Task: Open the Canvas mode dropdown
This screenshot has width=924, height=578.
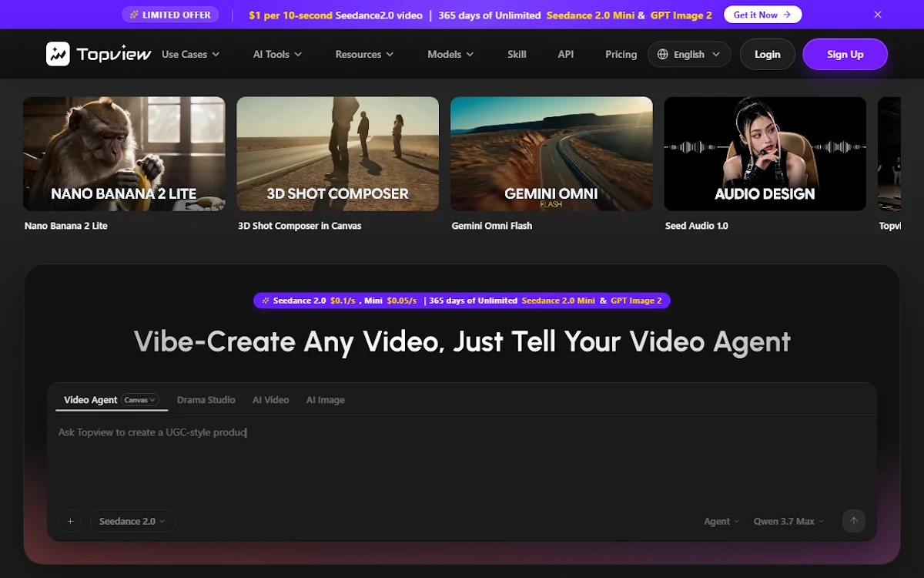Action: point(140,400)
